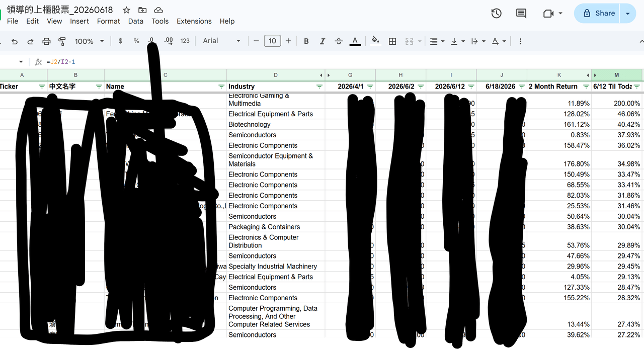Increase decimal places

169,41
